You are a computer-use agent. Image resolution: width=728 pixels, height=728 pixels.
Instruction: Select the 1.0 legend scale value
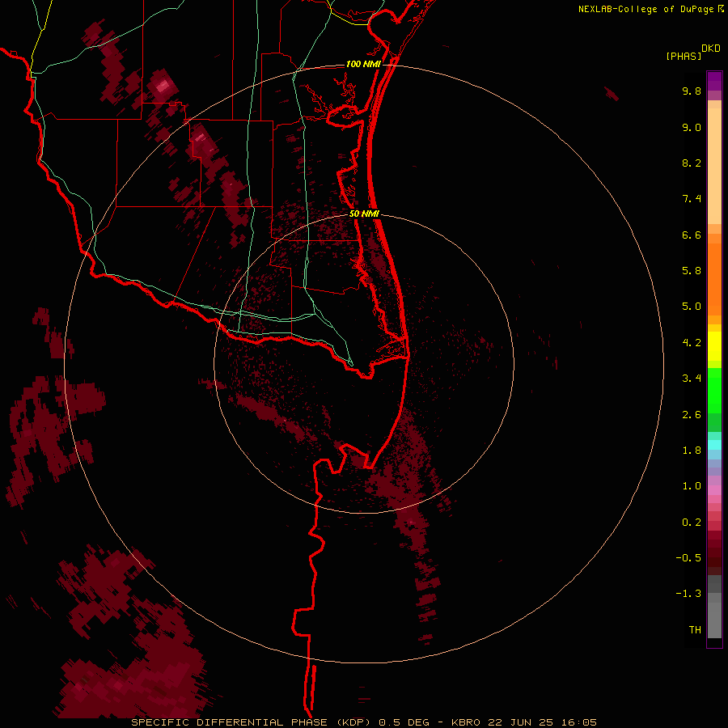click(x=692, y=486)
